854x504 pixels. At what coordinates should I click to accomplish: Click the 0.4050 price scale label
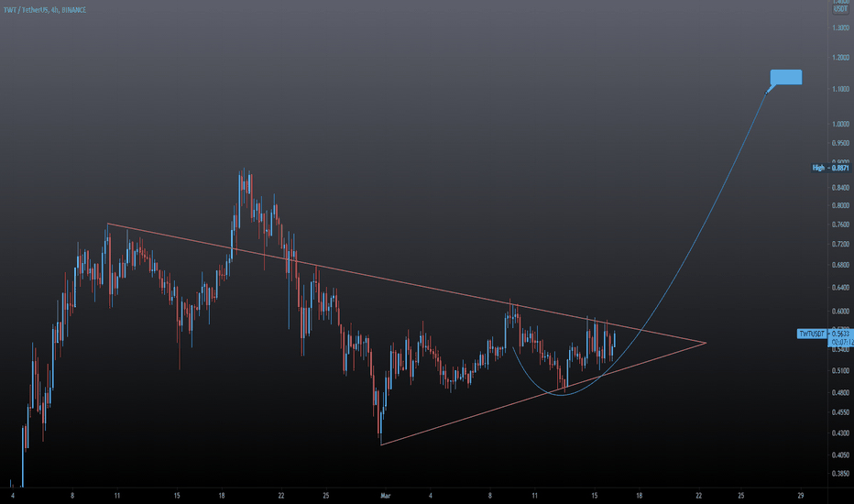click(840, 455)
